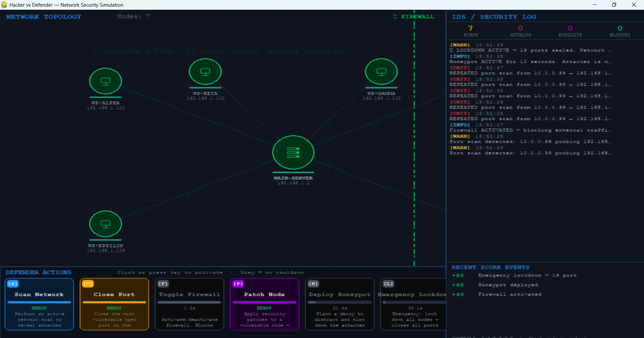This screenshot has width=644, height=338.
Task: Activate the Patch Node action
Action: click(265, 304)
